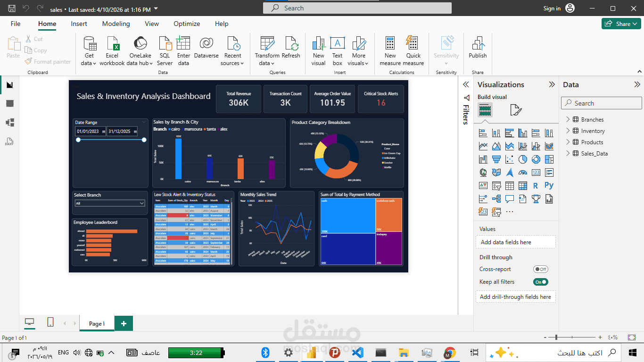Select the Page 1 tab
The image size is (644, 362).
point(97,323)
